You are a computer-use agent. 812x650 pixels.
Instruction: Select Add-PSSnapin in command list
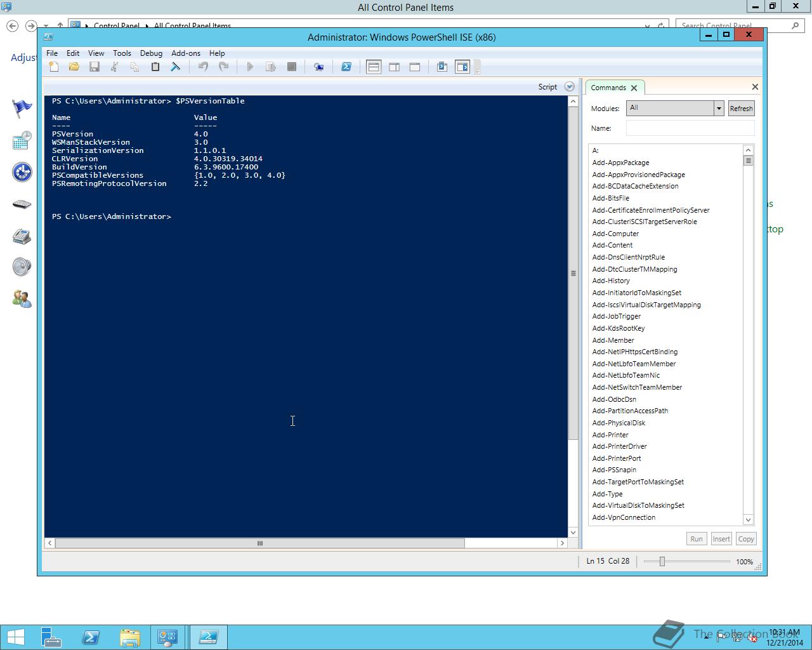[614, 470]
